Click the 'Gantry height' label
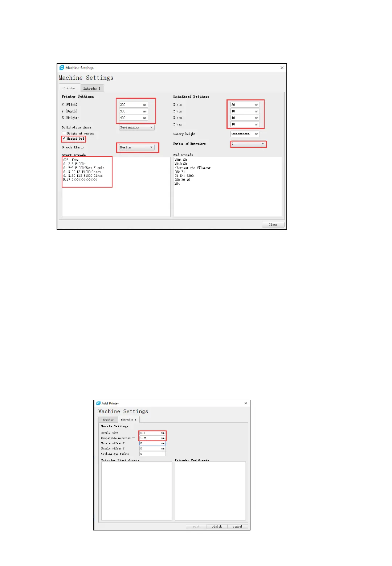The width and height of the screenshot is (392, 566). click(184, 134)
